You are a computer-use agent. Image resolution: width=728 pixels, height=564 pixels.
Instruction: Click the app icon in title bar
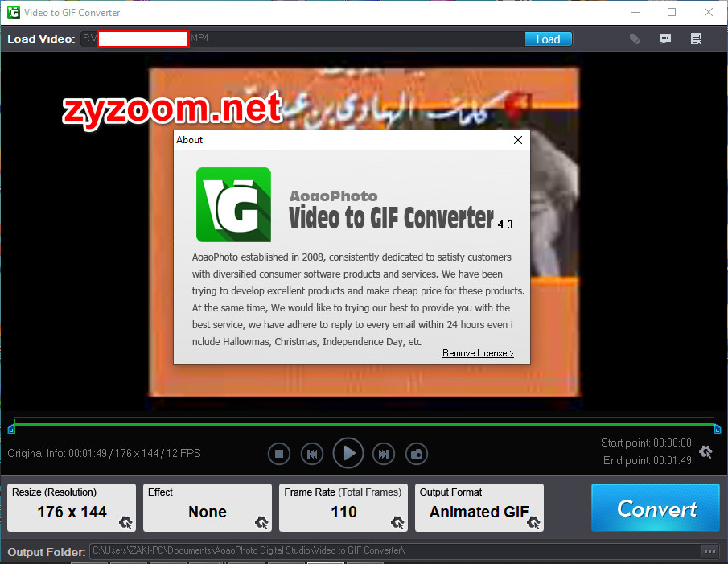click(x=14, y=12)
